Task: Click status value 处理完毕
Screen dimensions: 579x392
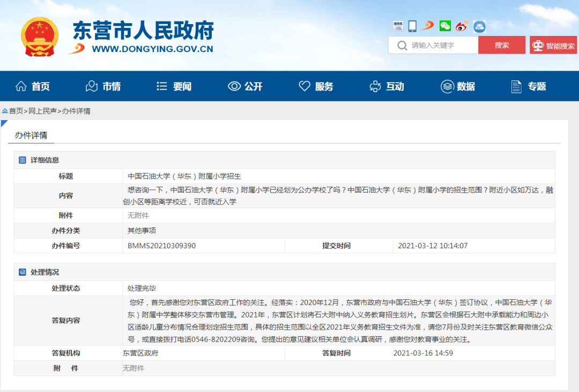Action: tap(142, 288)
